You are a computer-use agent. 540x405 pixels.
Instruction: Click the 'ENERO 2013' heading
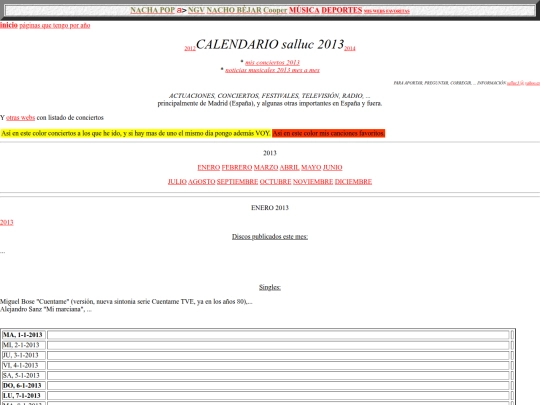270,208
